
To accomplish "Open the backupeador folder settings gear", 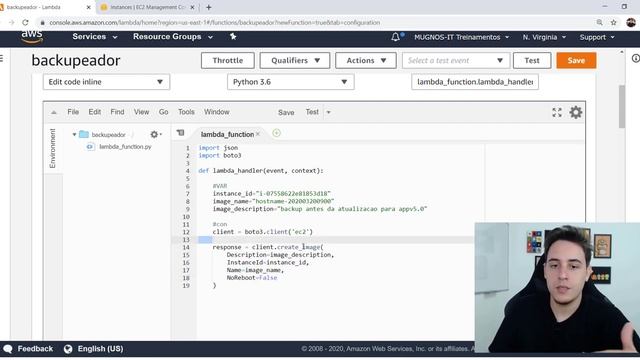I will (x=154, y=134).
